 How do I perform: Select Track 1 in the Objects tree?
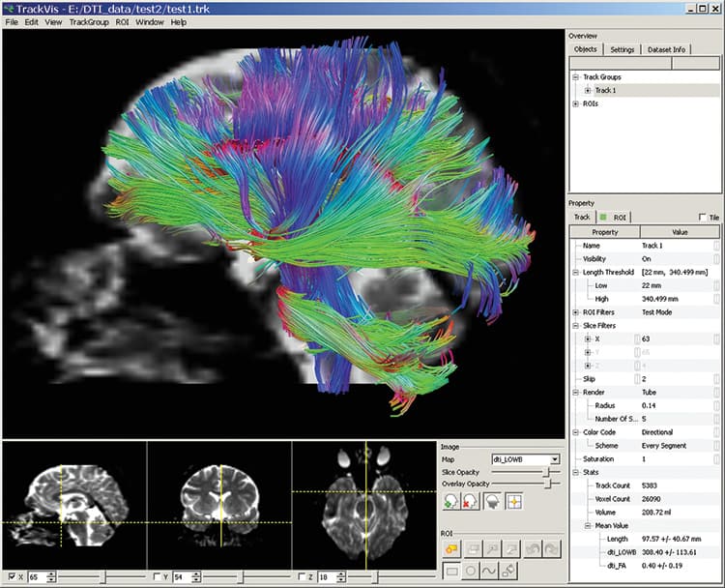click(605, 90)
